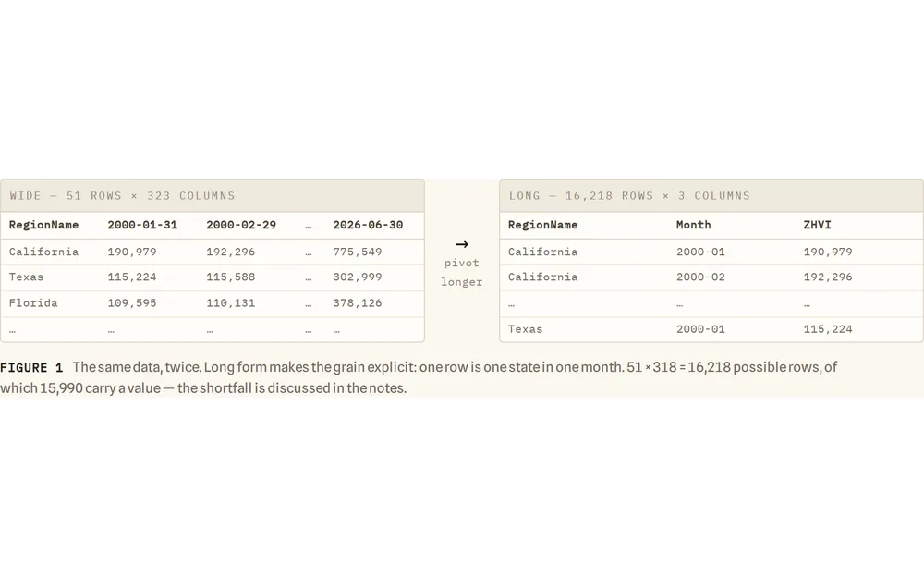Click the FIGURE 1 caption label
The image size is (924, 578).
[31, 368]
